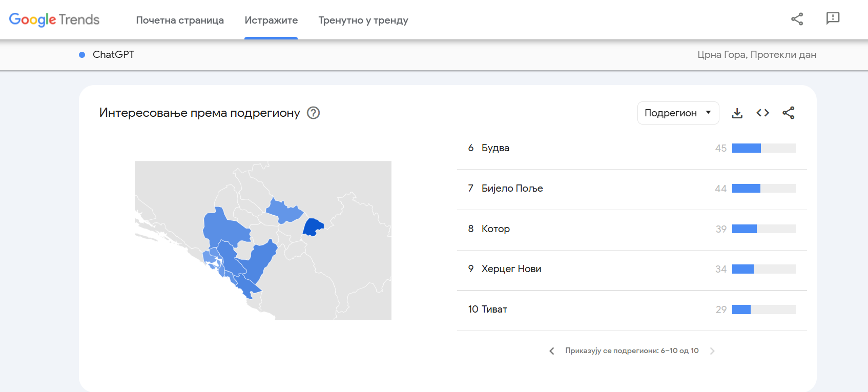
Task: Click the Будва interest bar showing 45
Action: (x=764, y=148)
